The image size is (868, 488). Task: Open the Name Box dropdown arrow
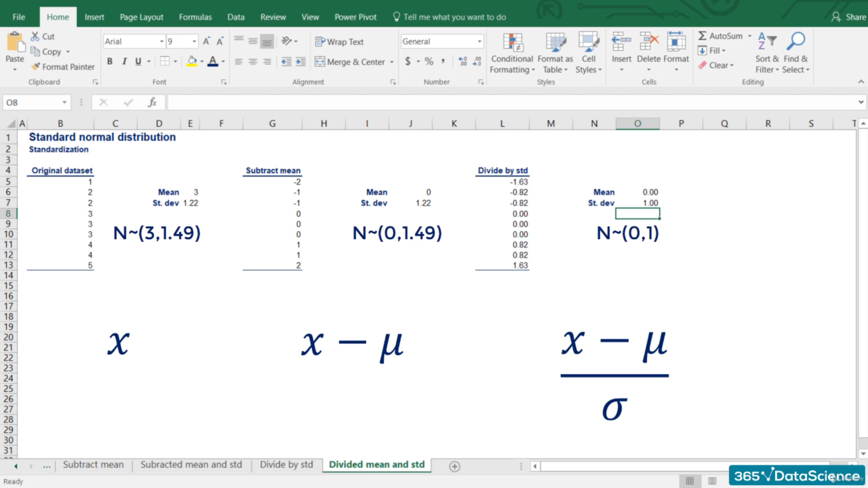[64, 103]
